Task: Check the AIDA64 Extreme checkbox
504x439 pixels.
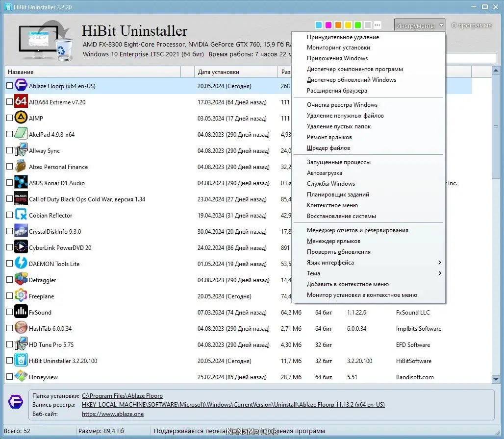Action: [10, 102]
